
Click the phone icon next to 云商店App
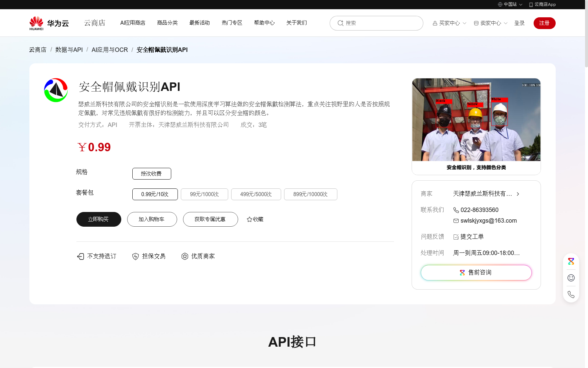531,4
